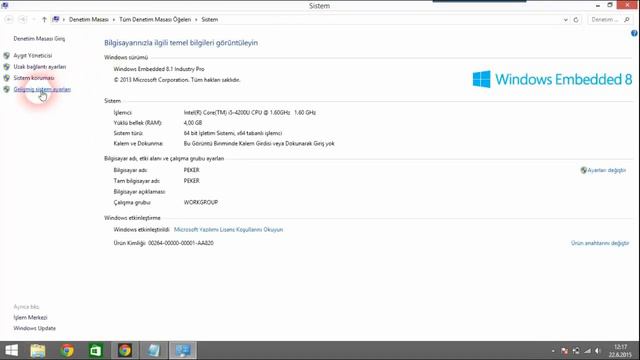The height and width of the screenshot is (360, 640).
Task: Select Sistem breadcrumb
Action: coord(209,20)
